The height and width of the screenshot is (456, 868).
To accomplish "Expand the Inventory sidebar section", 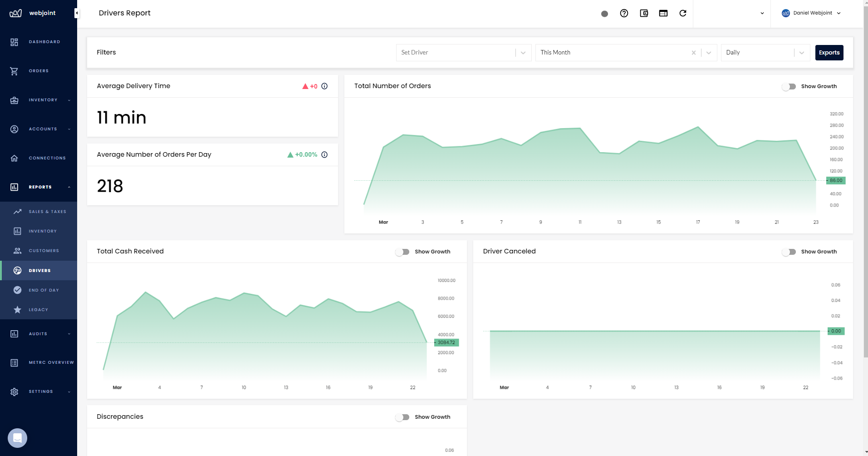I will [43, 100].
